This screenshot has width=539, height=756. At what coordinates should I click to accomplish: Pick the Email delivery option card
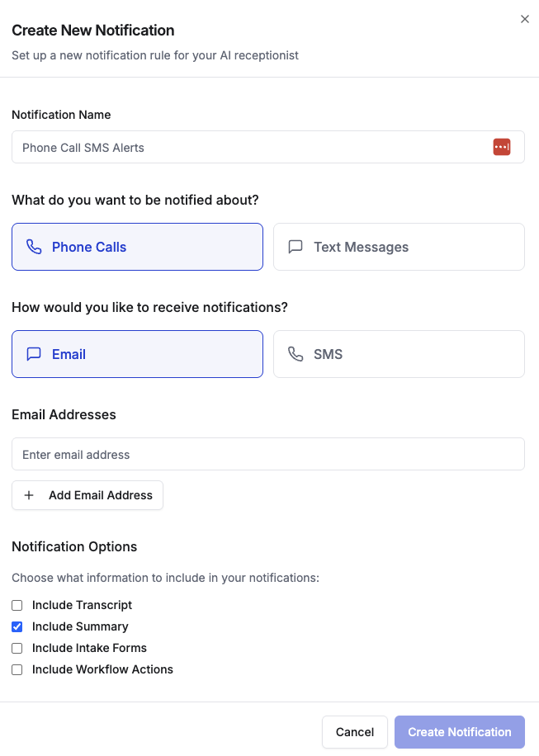click(137, 354)
